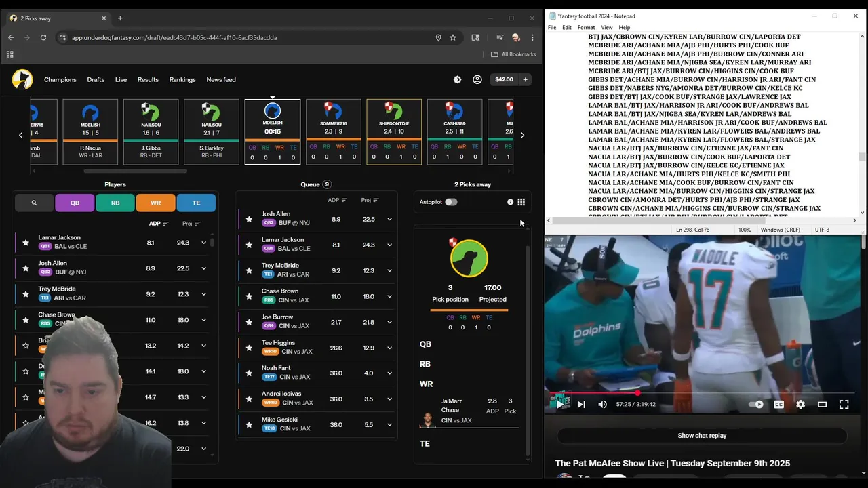Sort queue by ADP icon
This screenshot has width=868, height=488.
coord(344,200)
